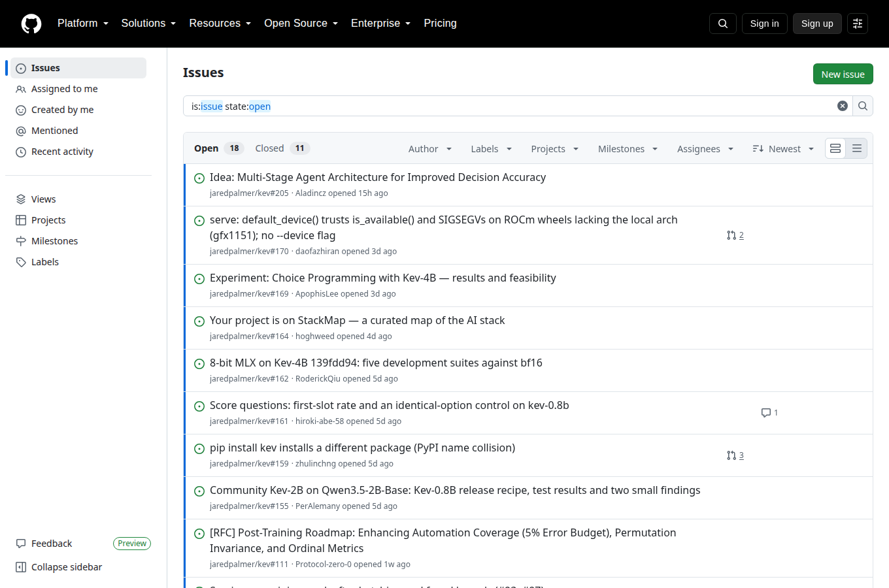The width and height of the screenshot is (889, 588).
Task: Create a new issue
Action: 843,74
